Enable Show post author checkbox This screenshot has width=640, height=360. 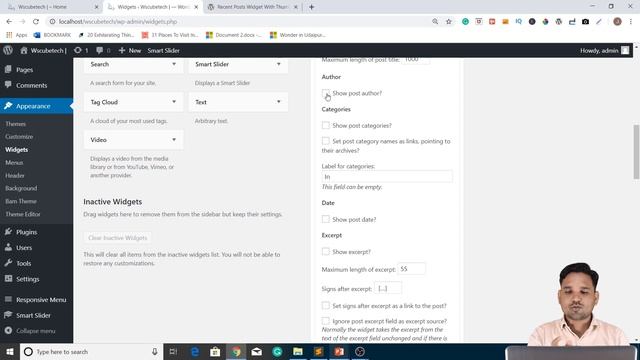[x=325, y=93]
